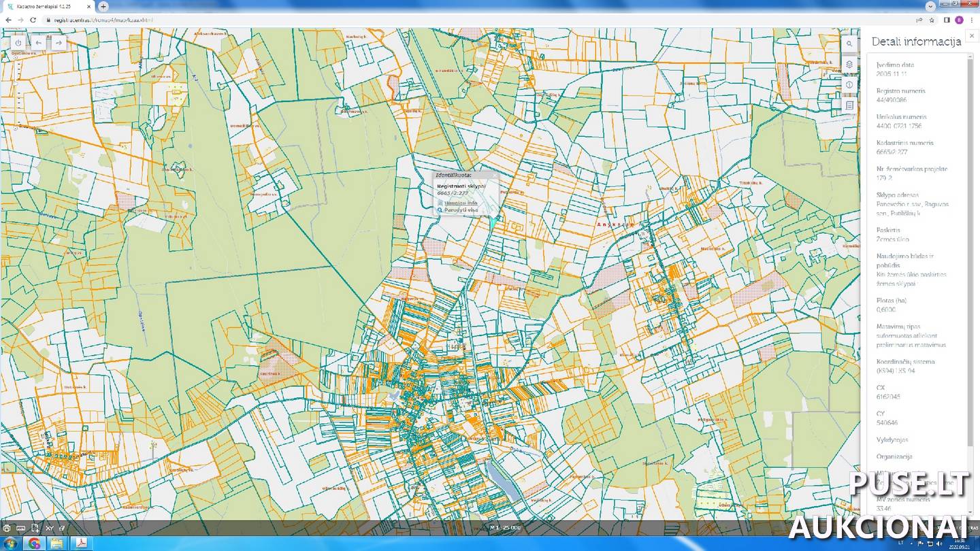Click the map power/reset button
The height and width of the screenshot is (551, 980).
(18, 43)
